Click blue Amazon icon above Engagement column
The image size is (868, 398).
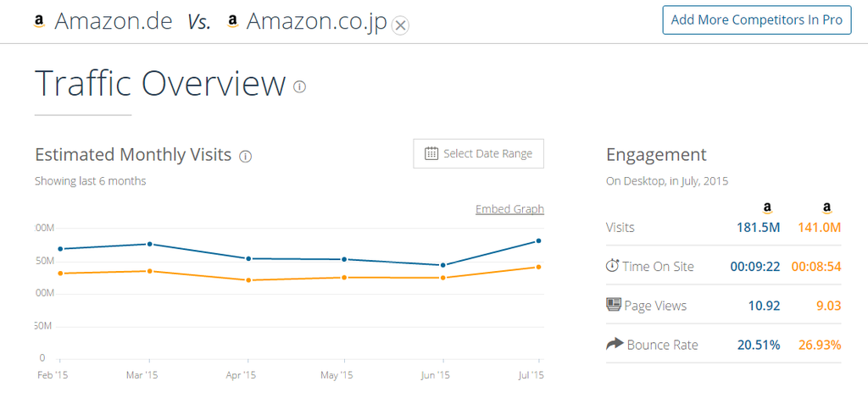767,208
